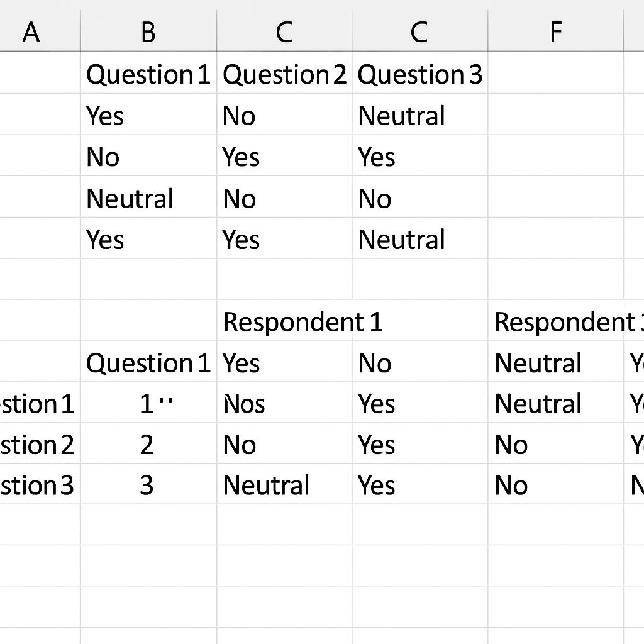This screenshot has height=644, width=644.
Task: Click the cell with 1 and dots
Action: [148, 403]
